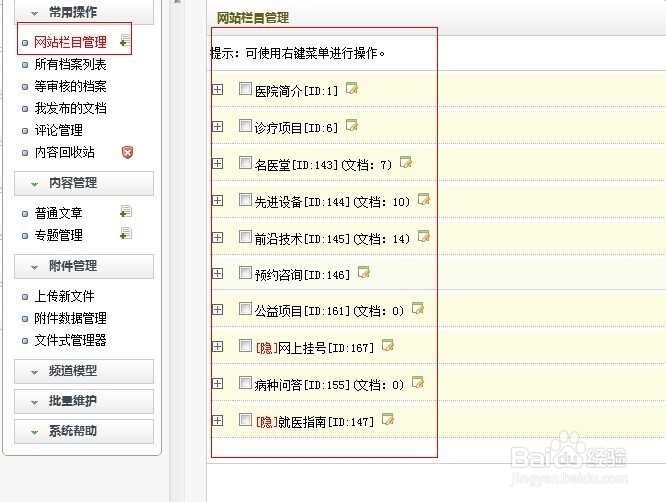Click the red shield icon beside 内容回收站
The image size is (666, 502).
[127, 152]
